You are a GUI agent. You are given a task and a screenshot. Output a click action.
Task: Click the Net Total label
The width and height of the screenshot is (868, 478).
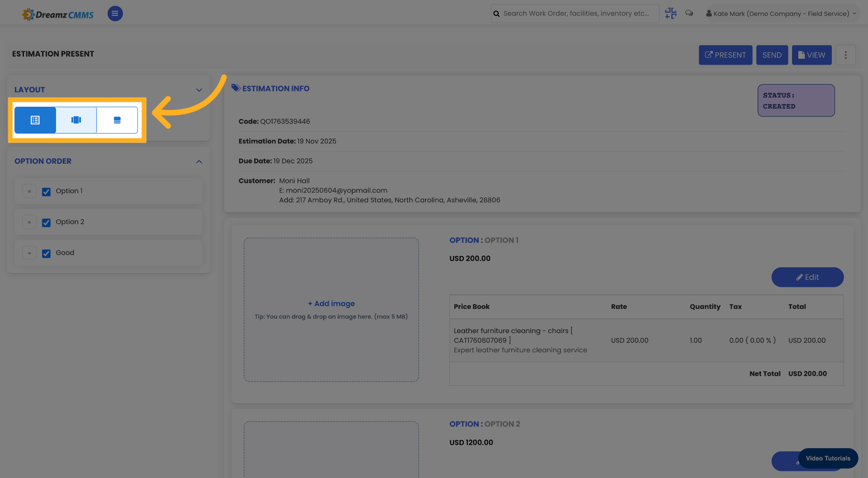765,374
